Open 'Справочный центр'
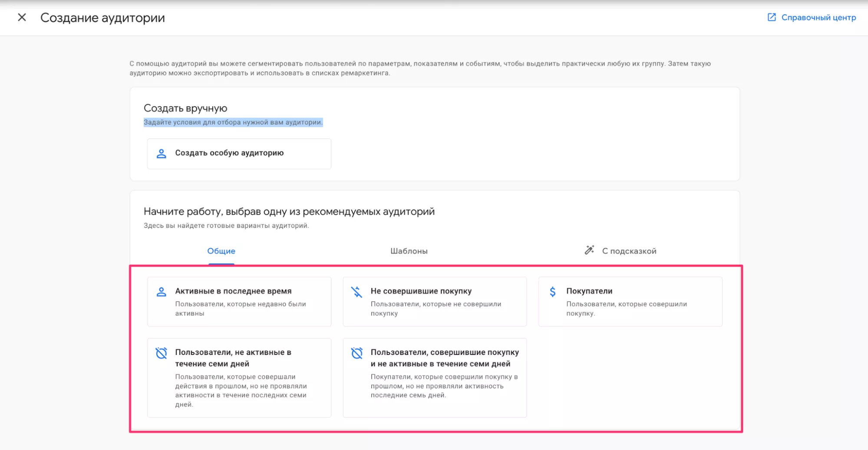 point(818,17)
